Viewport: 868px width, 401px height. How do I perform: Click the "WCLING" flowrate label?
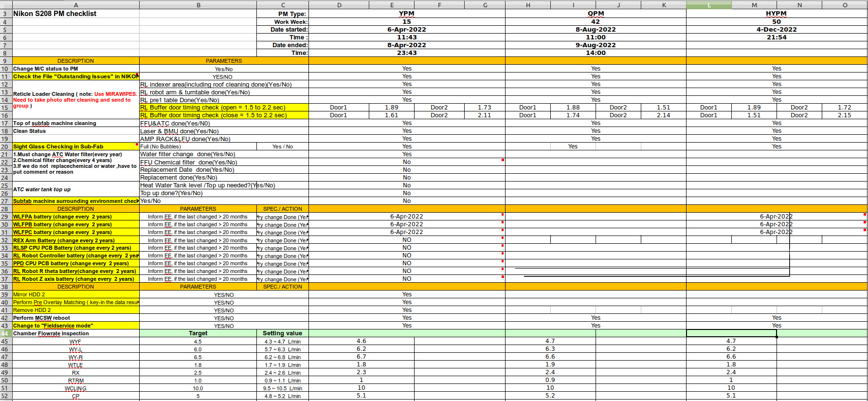75,388
